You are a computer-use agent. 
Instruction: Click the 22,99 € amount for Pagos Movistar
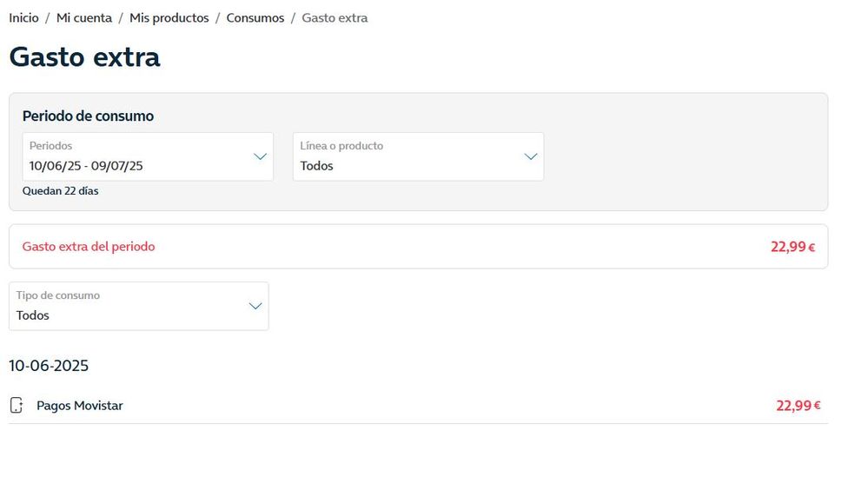pos(798,406)
